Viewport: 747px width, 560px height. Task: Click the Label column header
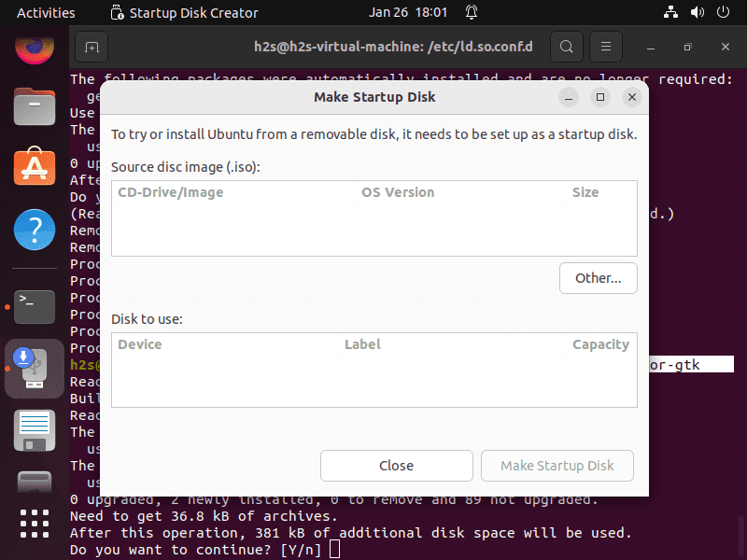coord(452,344)
